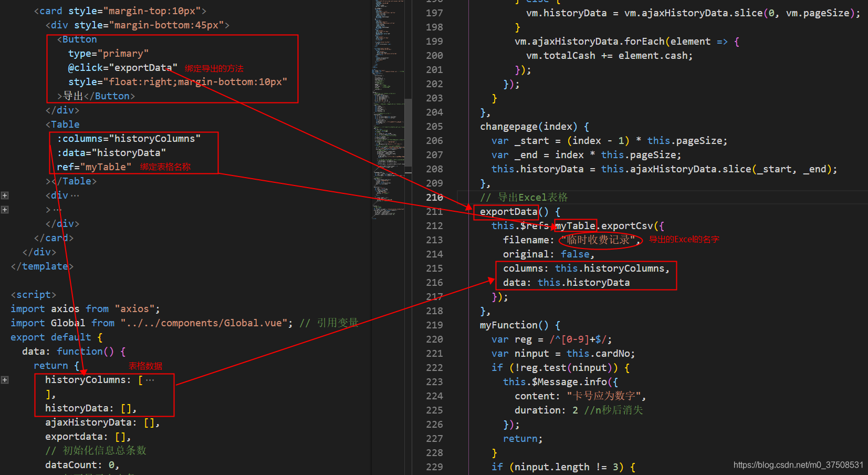Click the comment '// 导出Excel表格'
868x475 pixels.
(524, 198)
